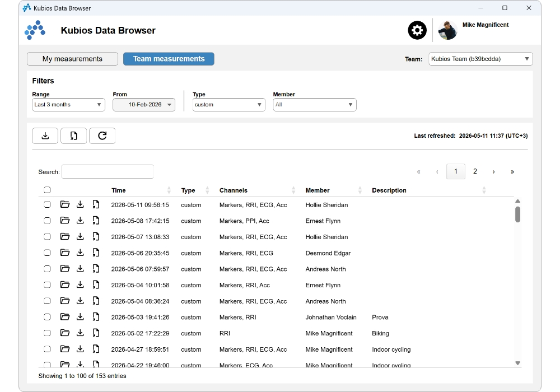
Task: Select the 2026-05-04 08:36:24 row checkbox
Action: click(47, 301)
